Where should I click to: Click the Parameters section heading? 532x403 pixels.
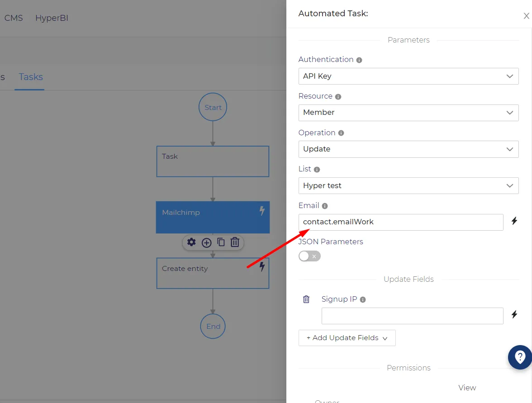(x=408, y=40)
